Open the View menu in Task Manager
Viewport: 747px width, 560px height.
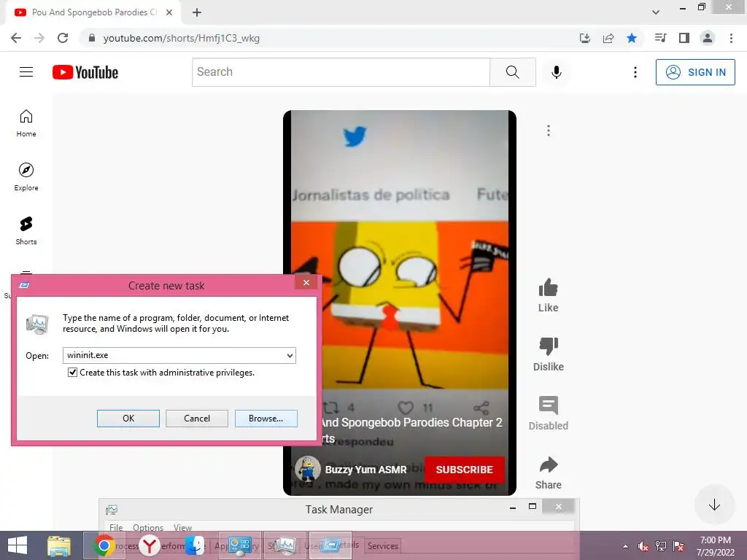(182, 527)
